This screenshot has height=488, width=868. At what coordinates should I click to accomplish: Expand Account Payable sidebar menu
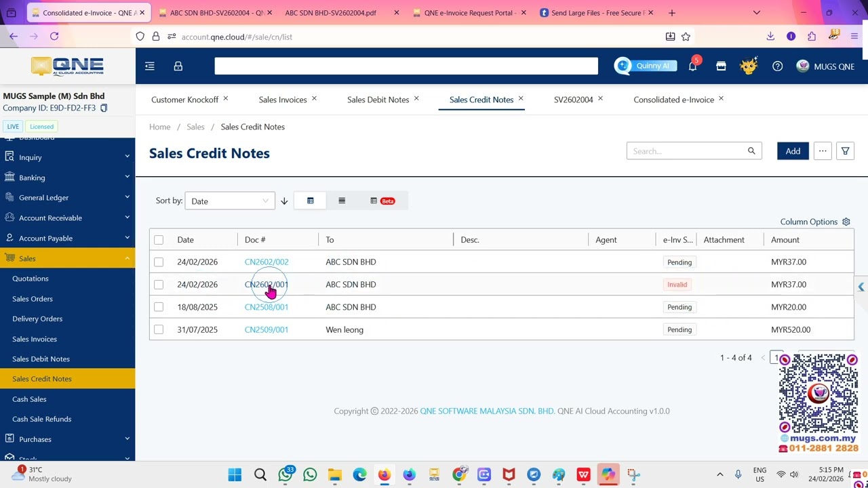(68, 239)
